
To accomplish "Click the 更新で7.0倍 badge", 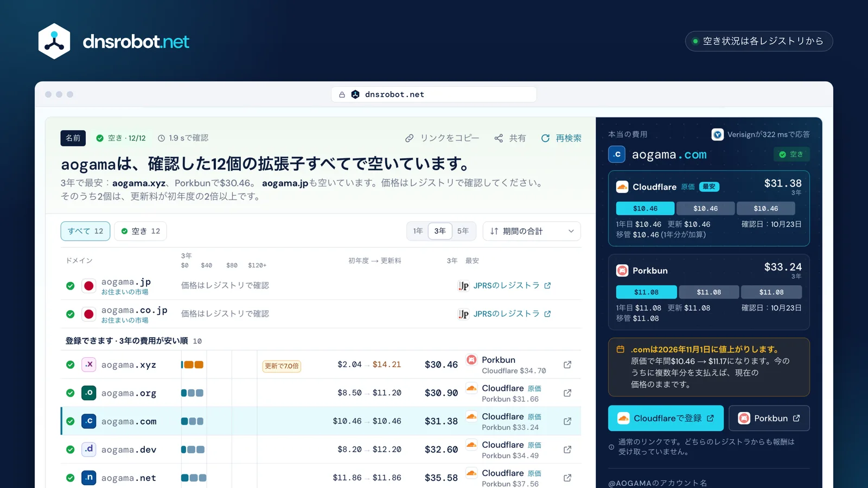I will 282,366.
